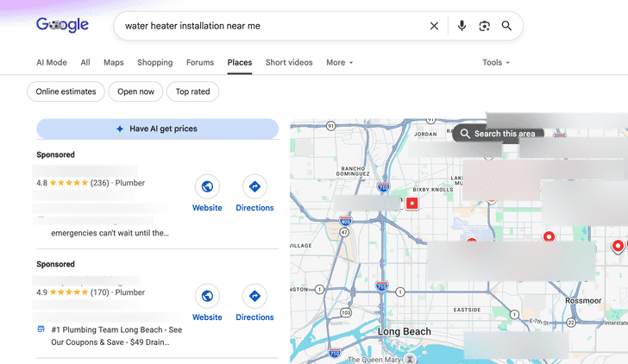Switch to the AI Mode tab

tap(52, 62)
